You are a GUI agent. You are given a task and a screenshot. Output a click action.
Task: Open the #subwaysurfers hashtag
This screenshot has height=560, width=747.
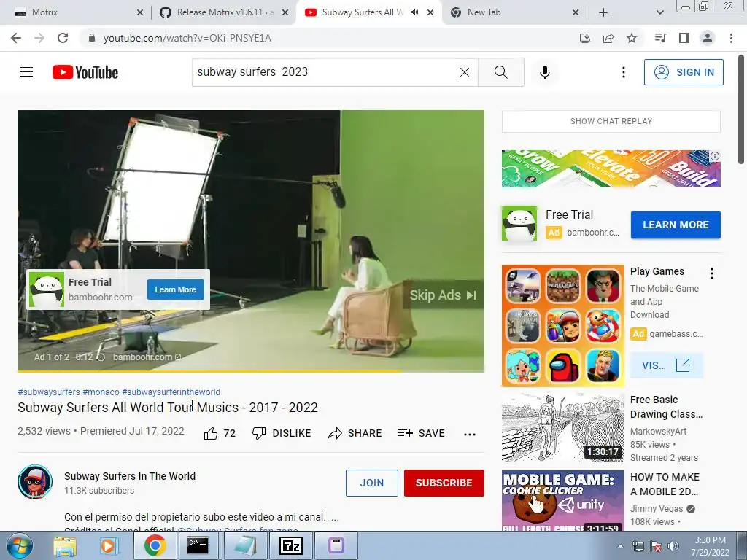click(49, 392)
